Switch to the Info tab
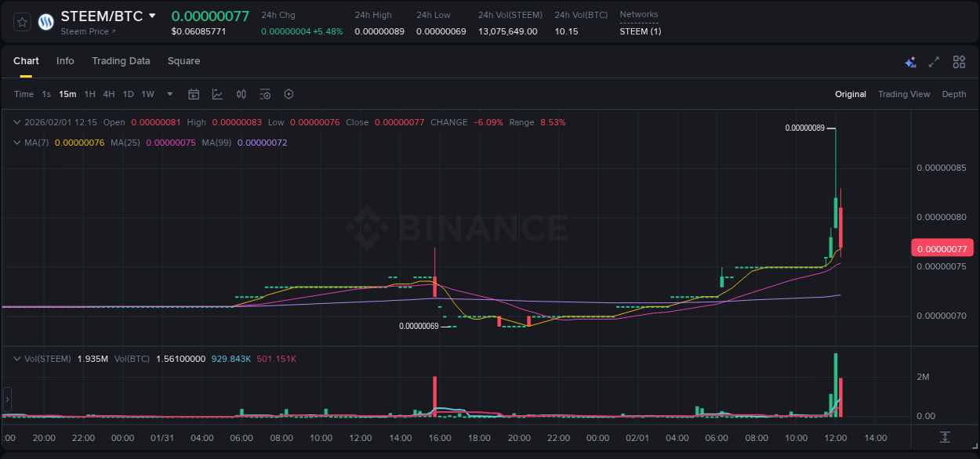The image size is (980, 459). click(x=65, y=61)
